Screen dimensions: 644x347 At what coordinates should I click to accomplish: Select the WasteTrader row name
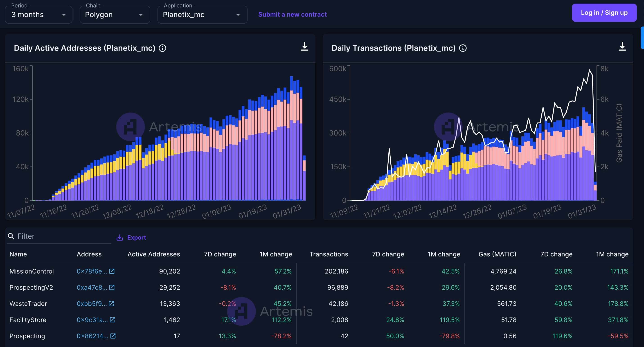tap(28, 304)
